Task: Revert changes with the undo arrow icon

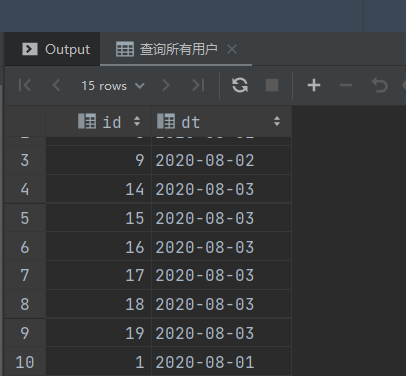Action: coord(380,85)
